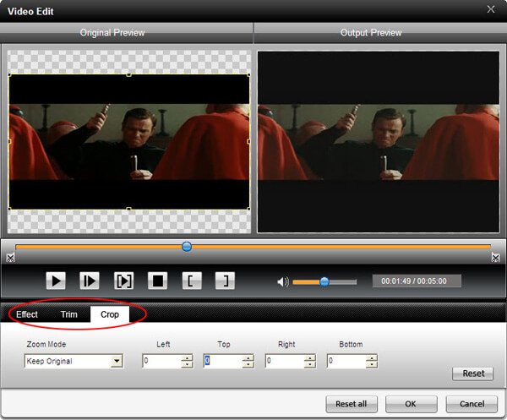Click the Right crop value field
The image size is (507, 420).
(x=285, y=361)
